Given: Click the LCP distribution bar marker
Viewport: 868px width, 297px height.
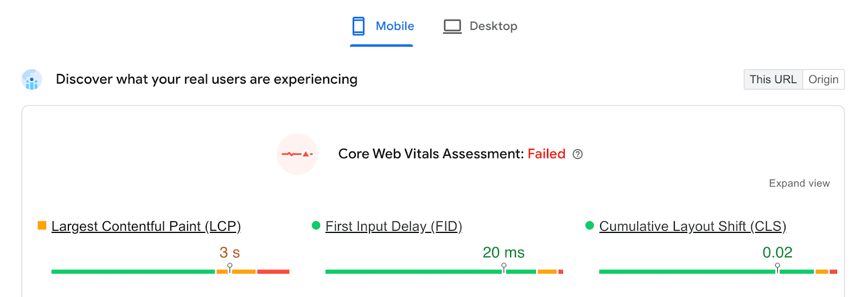Looking at the screenshot, I should (230, 267).
